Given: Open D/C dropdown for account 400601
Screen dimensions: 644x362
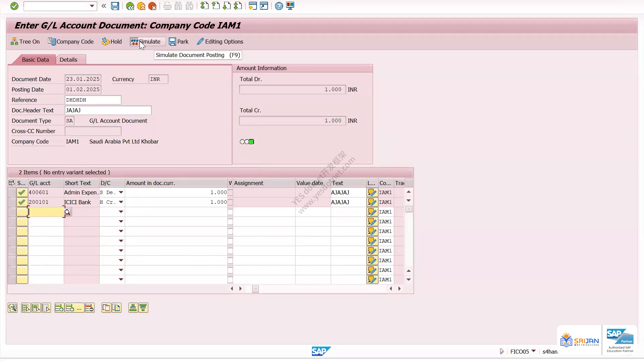Looking at the screenshot, I should point(121,192).
